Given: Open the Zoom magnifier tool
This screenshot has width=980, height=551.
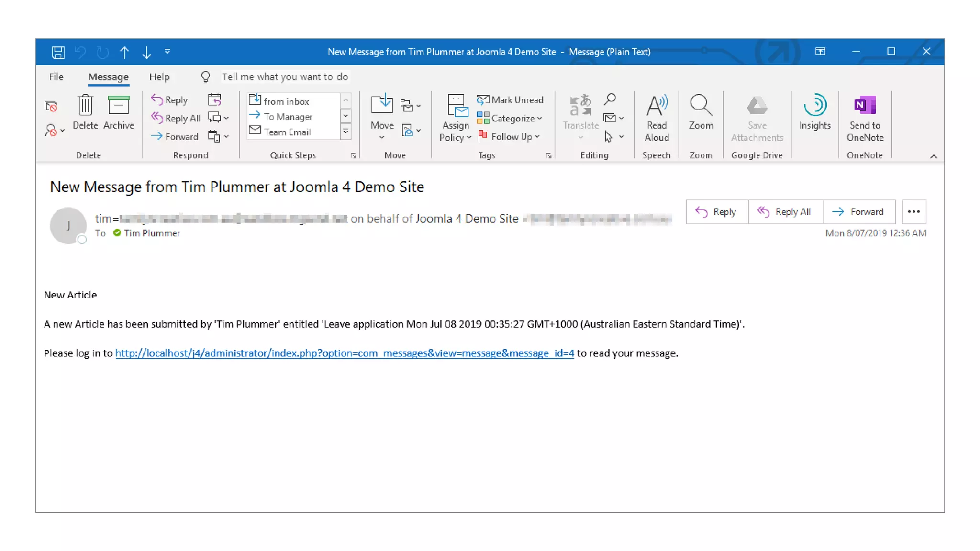Looking at the screenshot, I should (701, 106).
